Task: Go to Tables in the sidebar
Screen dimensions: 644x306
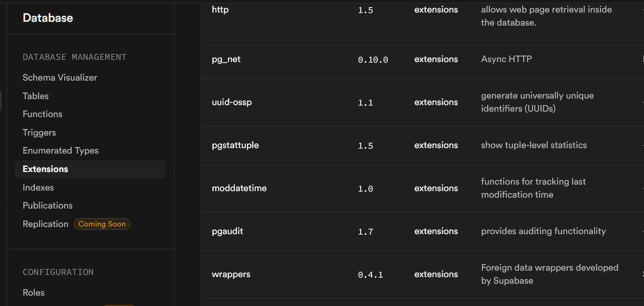Action: pos(36,96)
